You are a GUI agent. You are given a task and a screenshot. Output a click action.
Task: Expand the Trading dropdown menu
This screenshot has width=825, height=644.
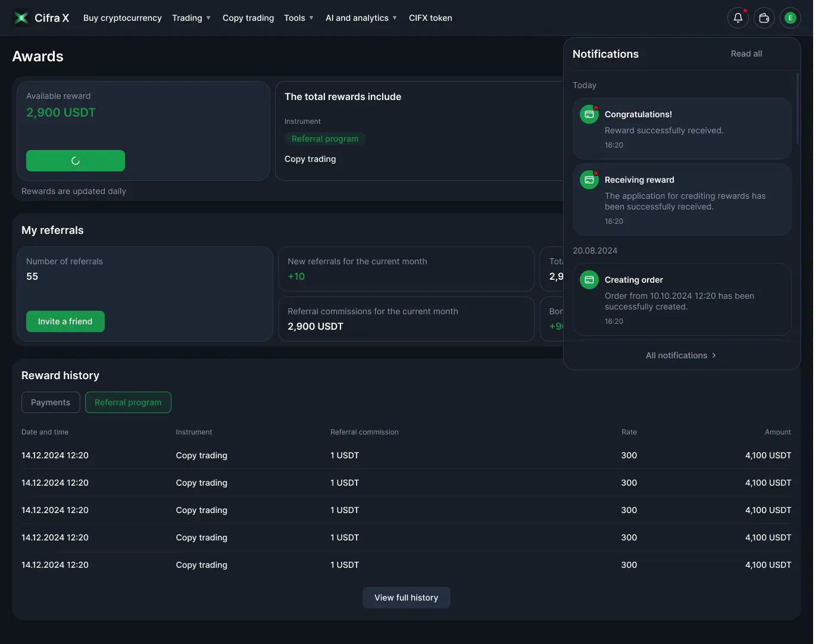[x=191, y=18]
